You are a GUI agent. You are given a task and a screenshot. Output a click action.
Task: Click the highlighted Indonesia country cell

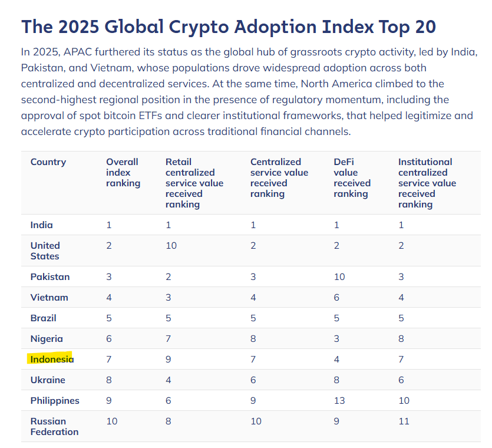click(52, 359)
